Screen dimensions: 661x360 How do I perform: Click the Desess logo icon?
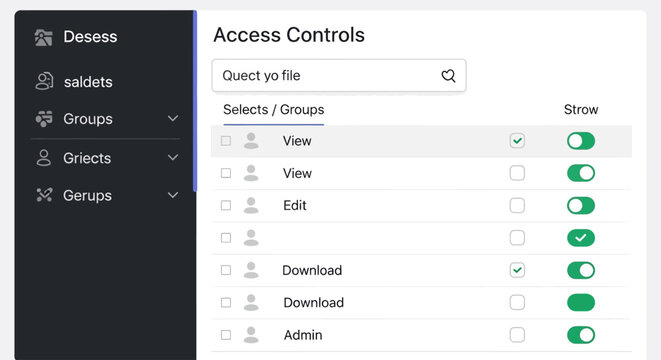coord(43,37)
